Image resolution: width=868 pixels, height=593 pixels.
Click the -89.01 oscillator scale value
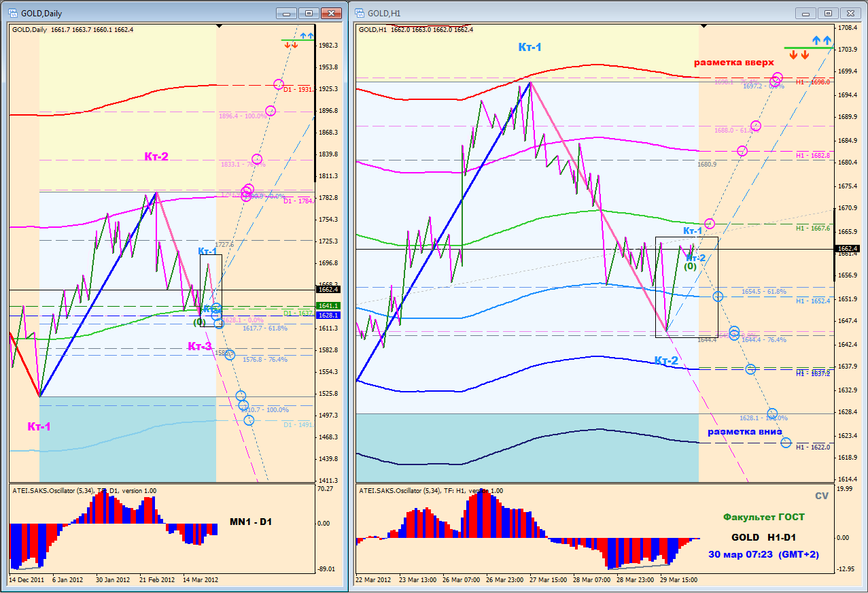click(327, 569)
